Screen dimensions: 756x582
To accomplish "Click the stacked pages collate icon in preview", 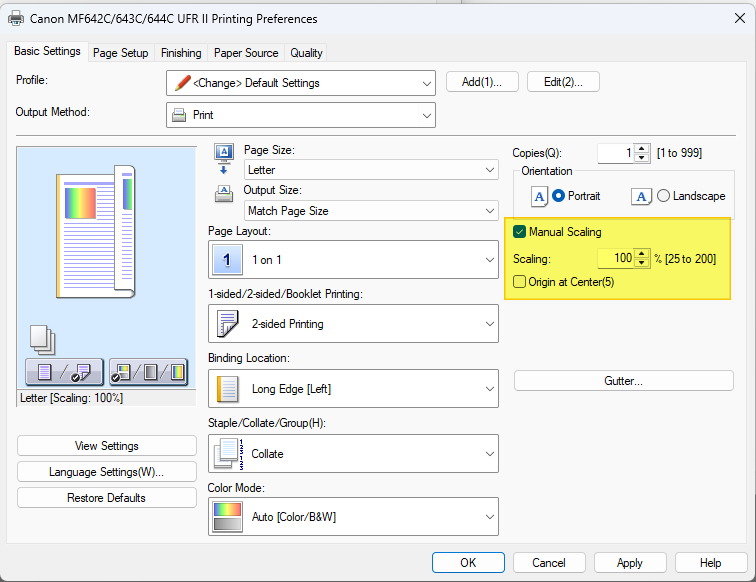I will click(42, 339).
